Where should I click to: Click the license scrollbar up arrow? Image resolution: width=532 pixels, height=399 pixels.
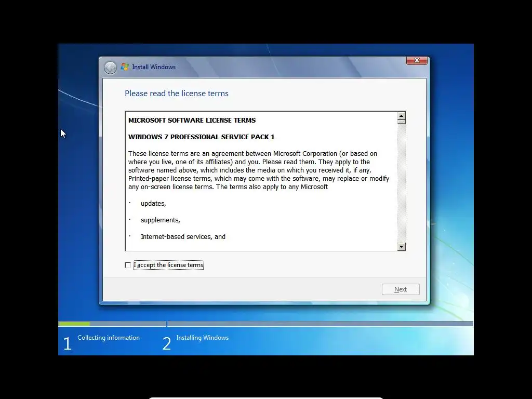(x=402, y=116)
